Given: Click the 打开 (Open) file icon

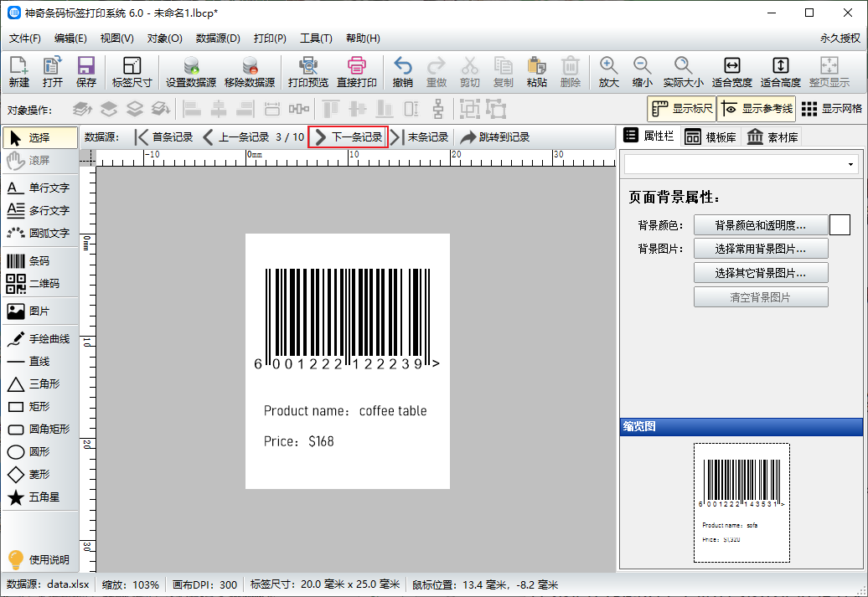Looking at the screenshot, I should [53, 72].
